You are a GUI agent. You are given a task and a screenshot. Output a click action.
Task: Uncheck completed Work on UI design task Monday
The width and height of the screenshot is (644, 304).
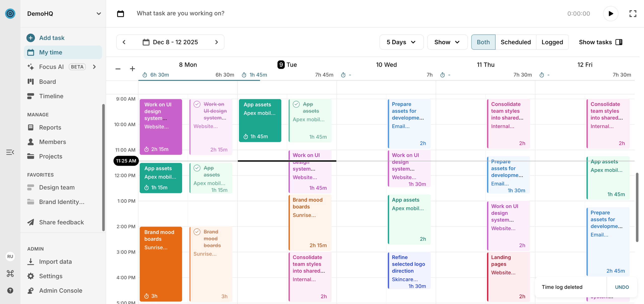tap(197, 104)
